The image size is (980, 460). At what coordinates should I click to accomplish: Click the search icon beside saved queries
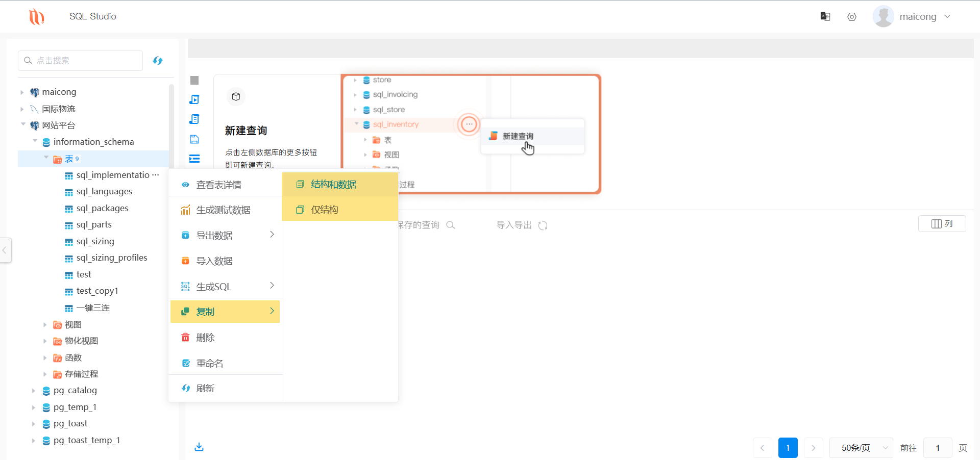(451, 225)
